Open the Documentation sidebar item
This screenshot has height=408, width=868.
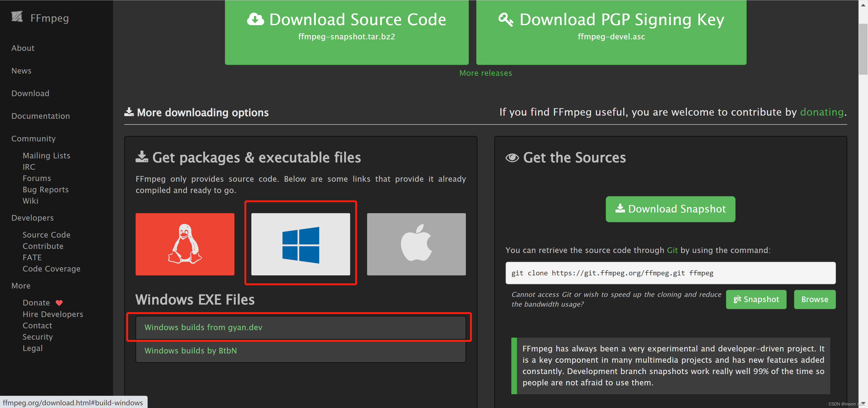40,116
